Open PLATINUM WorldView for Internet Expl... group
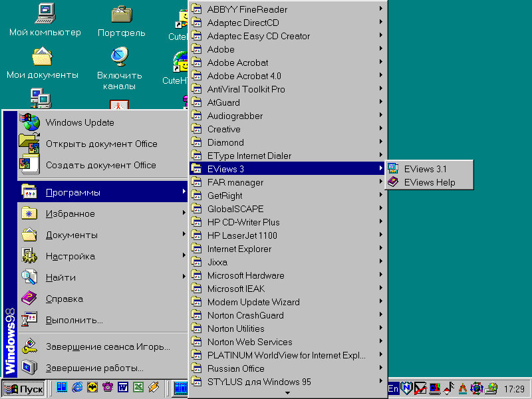The height and width of the screenshot is (399, 532). pos(288,355)
